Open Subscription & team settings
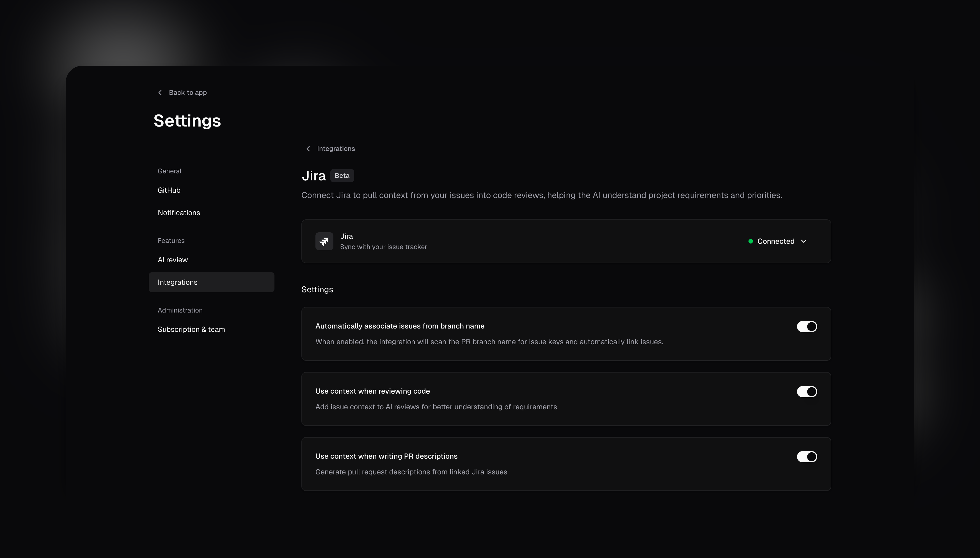The height and width of the screenshot is (558, 980). click(191, 329)
